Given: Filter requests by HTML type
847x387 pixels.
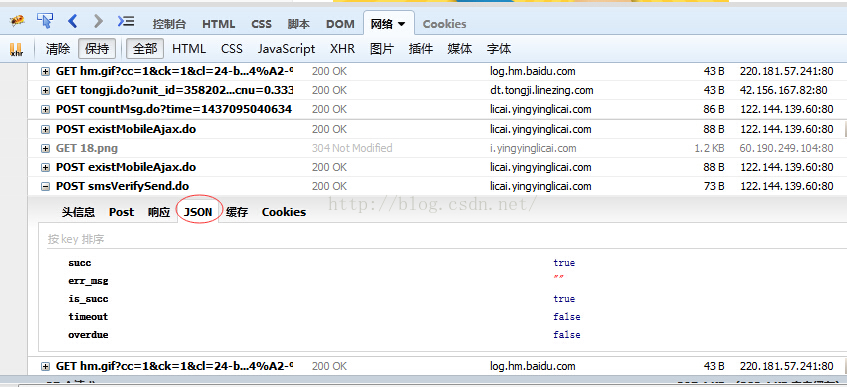Looking at the screenshot, I should [189, 49].
